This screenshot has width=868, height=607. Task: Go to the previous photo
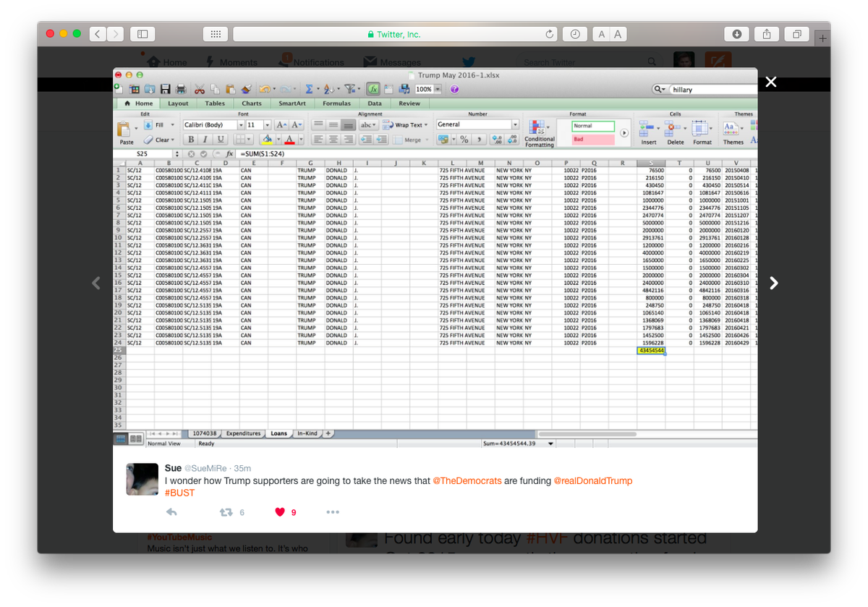pos(96,283)
